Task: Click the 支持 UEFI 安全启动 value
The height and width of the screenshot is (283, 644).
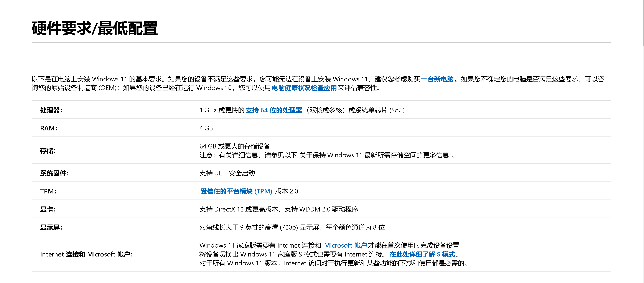Action: (x=227, y=173)
